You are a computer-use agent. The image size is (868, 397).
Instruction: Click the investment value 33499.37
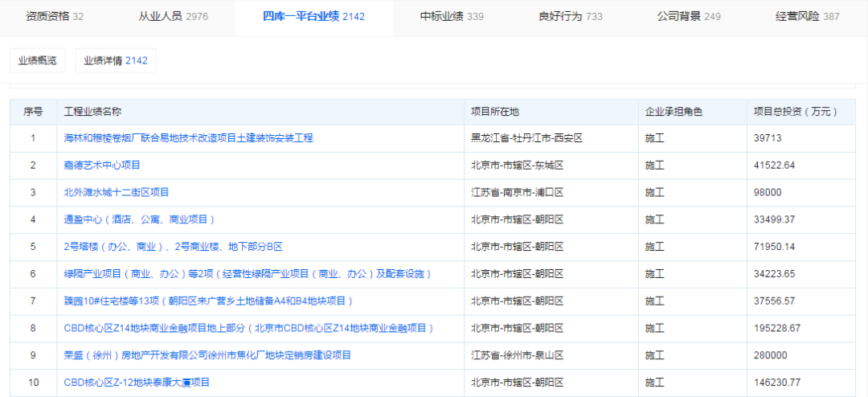775,220
